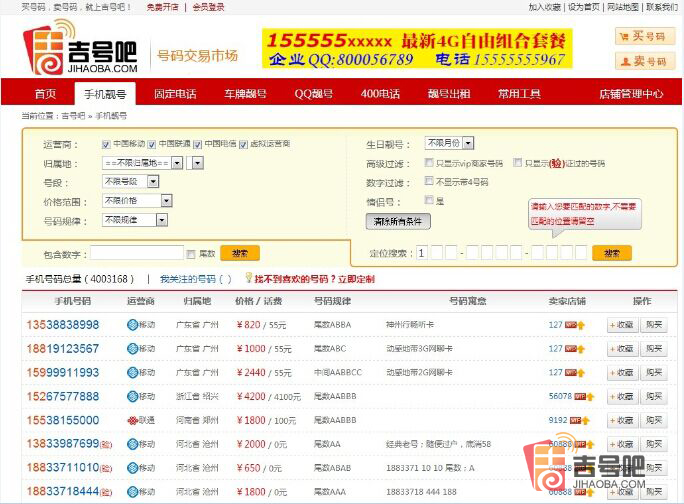Open the 价格范围 不限价格 dropdown

(x=135, y=200)
